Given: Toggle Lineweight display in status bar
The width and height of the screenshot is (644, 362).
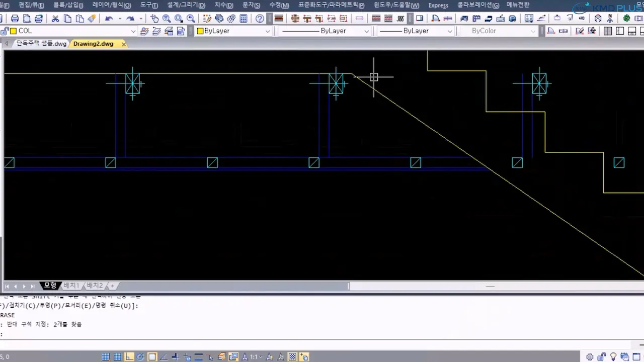Looking at the screenshot, I should [199, 357].
